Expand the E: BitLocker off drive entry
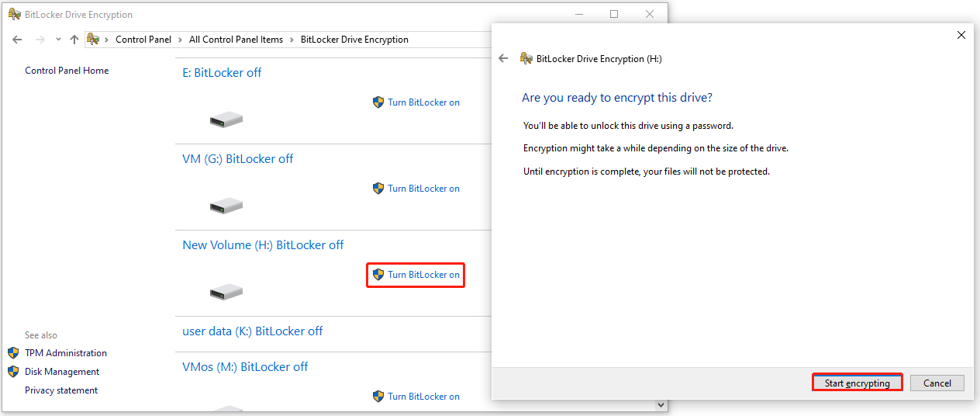This screenshot has width=980, height=416. [222, 73]
